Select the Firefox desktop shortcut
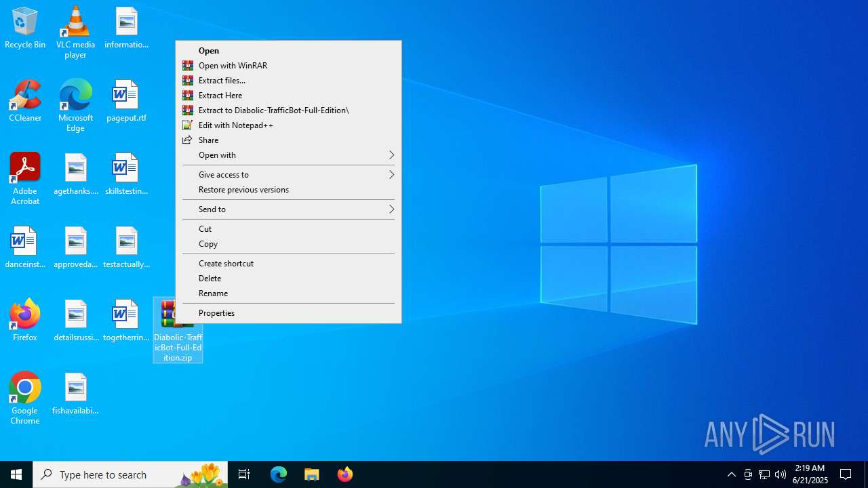 25,320
